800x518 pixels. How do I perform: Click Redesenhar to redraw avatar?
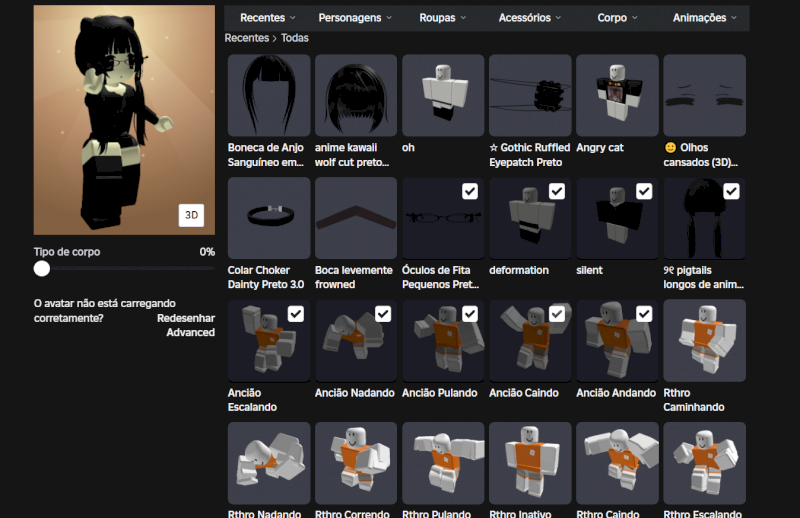186,318
